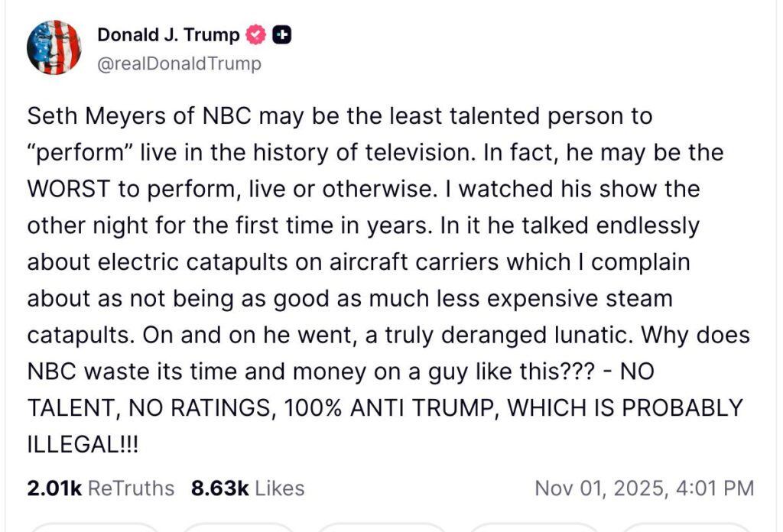Click the capitalized word "WORST" in the post
This screenshot has height=532, width=783.
pos(70,189)
